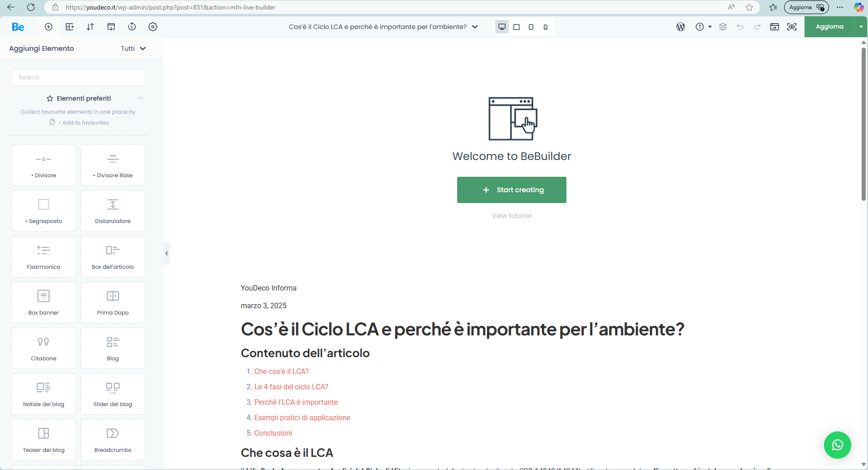The width and height of the screenshot is (868, 470).
Task: Select the Citazione element
Action: pyautogui.click(x=44, y=348)
